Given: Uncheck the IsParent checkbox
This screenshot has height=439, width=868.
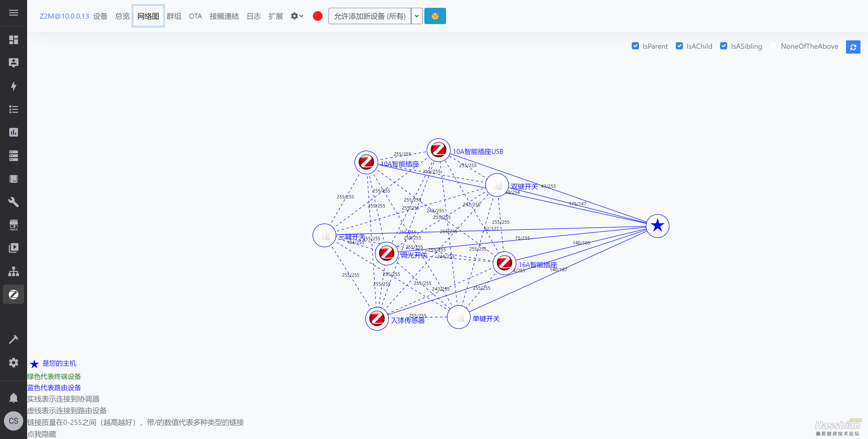Looking at the screenshot, I should (635, 46).
